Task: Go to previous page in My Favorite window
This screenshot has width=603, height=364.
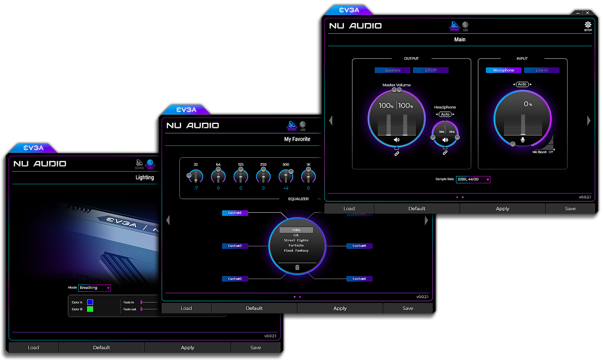Action: click(168, 220)
